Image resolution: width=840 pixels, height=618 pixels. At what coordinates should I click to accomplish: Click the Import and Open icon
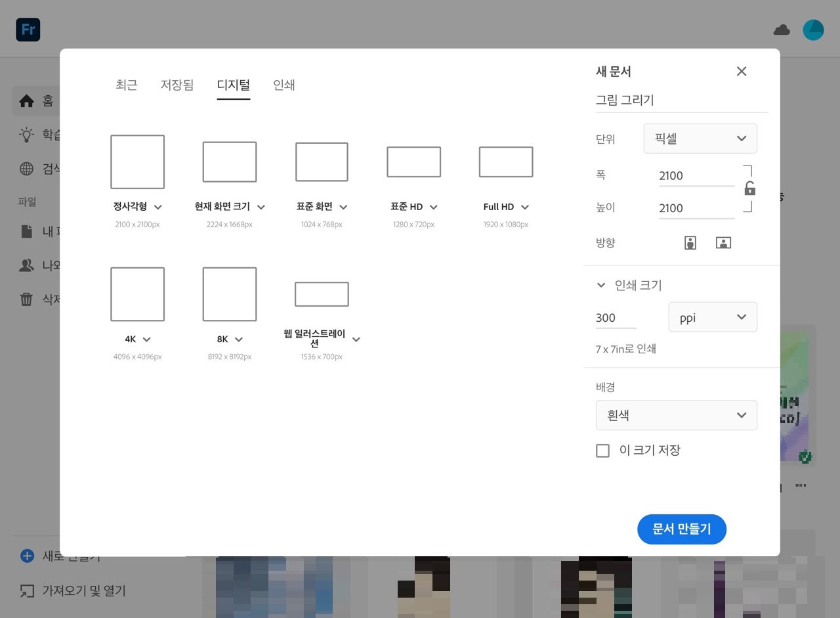click(27, 591)
